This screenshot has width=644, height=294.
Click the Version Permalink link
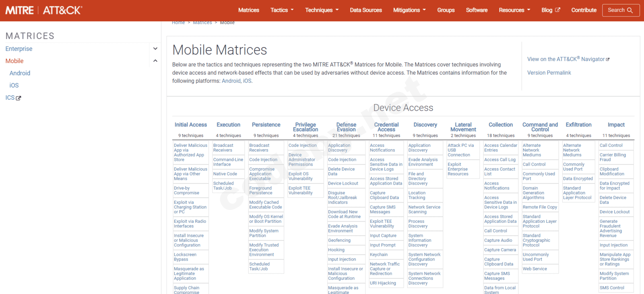[x=549, y=73]
